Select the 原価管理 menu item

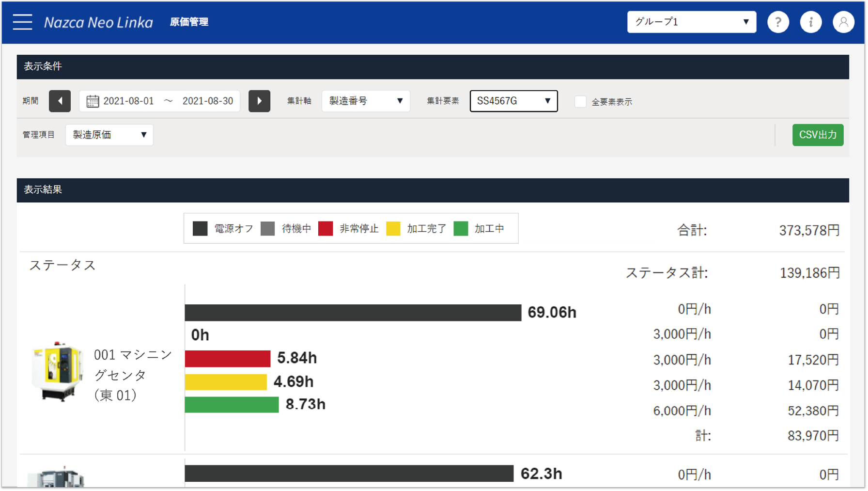189,22
